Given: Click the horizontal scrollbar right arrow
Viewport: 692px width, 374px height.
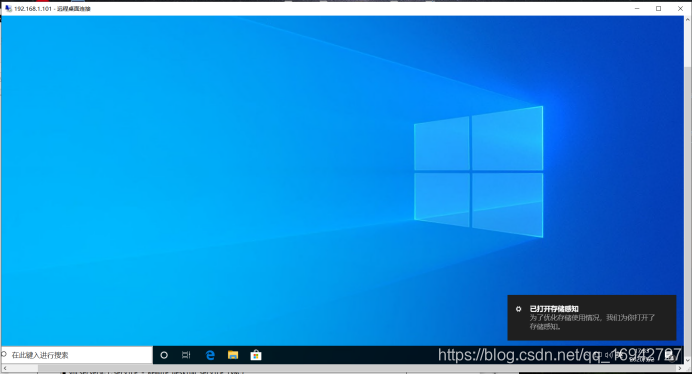Looking at the screenshot, I should coord(680,368).
